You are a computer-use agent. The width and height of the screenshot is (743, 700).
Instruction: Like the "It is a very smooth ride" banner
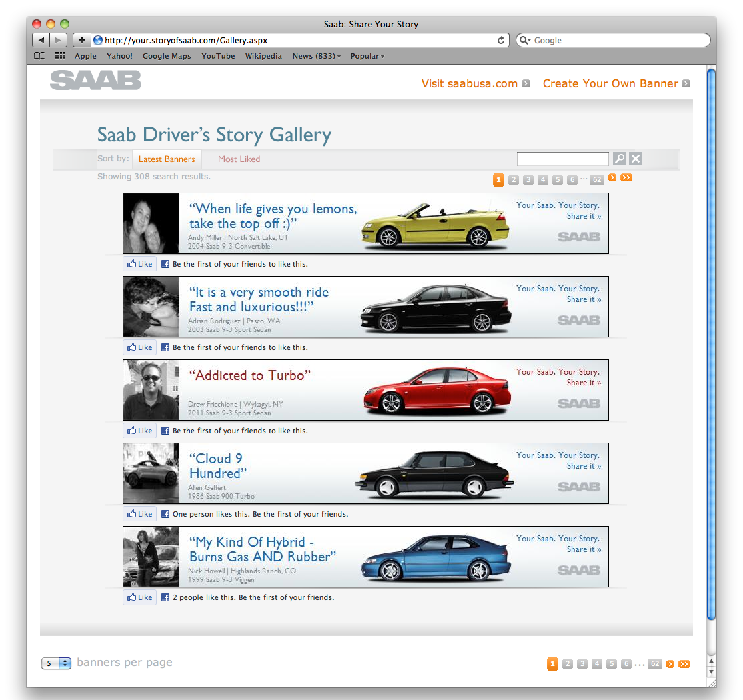click(x=140, y=347)
